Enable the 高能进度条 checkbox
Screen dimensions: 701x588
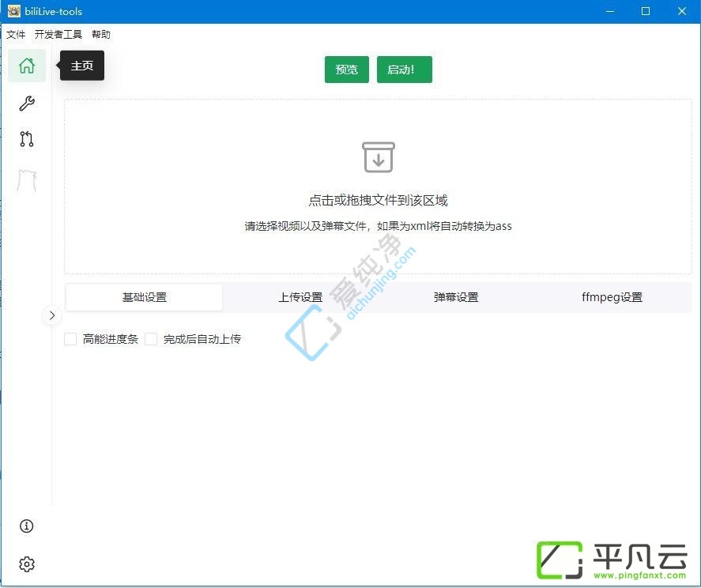(x=70, y=339)
